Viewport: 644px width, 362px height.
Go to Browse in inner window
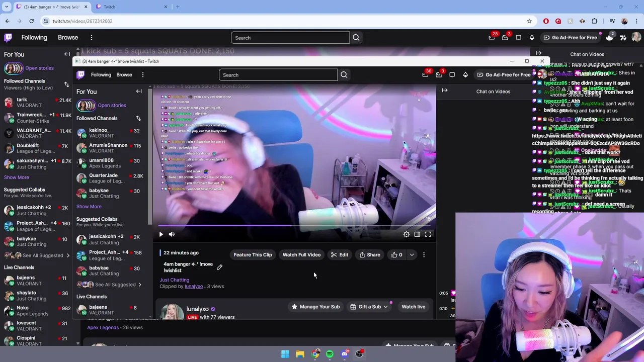[x=124, y=75]
